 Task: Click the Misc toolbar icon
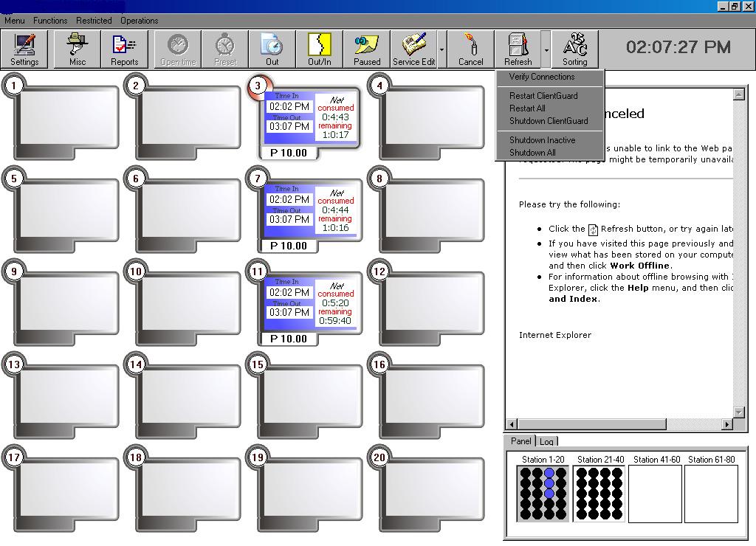(77, 49)
